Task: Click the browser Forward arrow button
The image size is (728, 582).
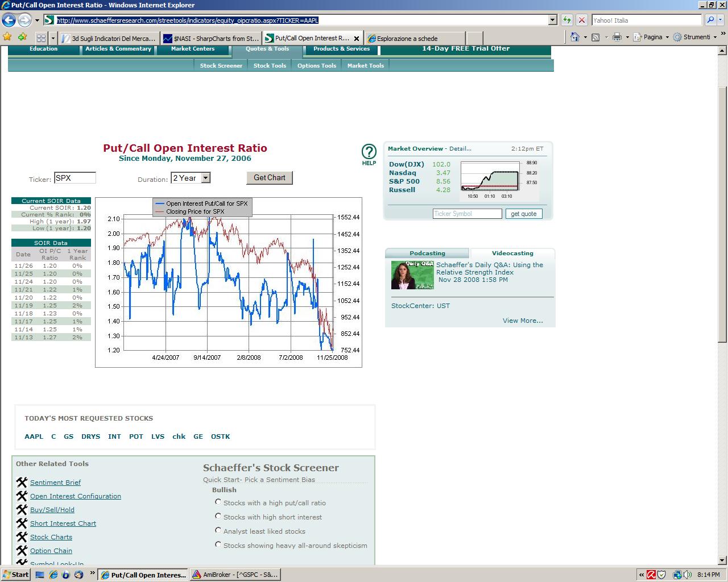Action: pyautogui.click(x=24, y=20)
